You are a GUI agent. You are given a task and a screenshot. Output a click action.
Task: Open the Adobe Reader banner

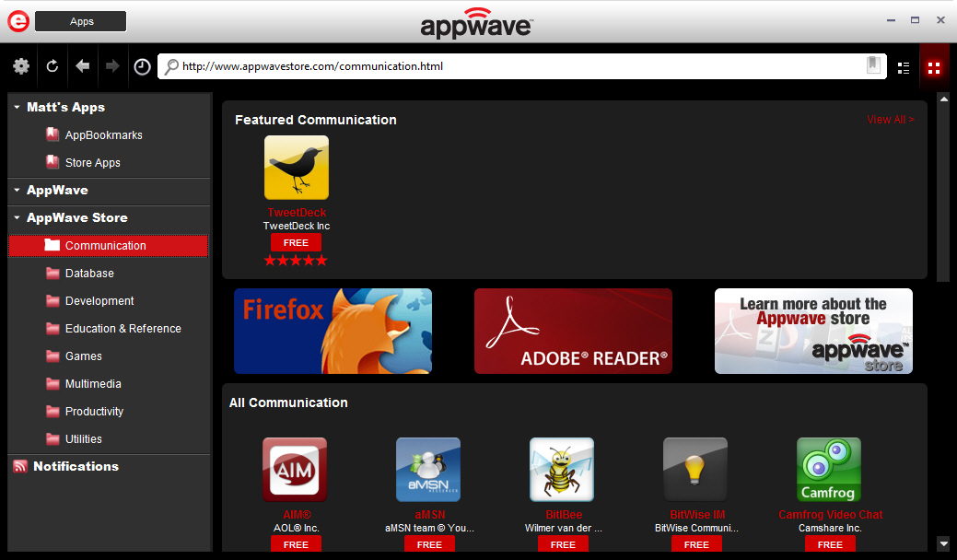[x=573, y=332]
